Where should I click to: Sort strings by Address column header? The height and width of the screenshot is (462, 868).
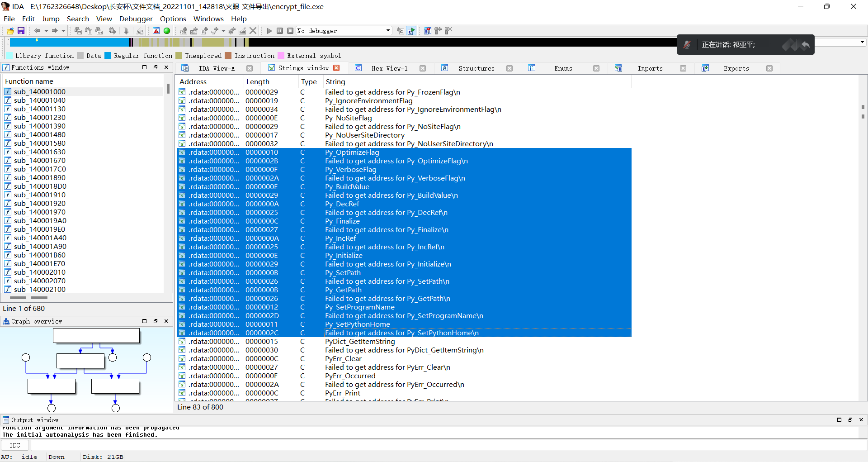tap(210, 81)
